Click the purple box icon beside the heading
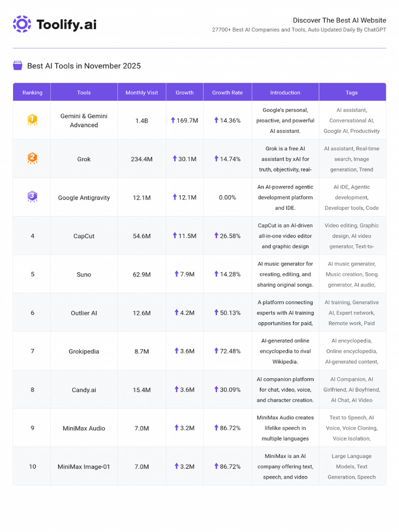This screenshot has width=399, height=532. pyautogui.click(x=18, y=65)
